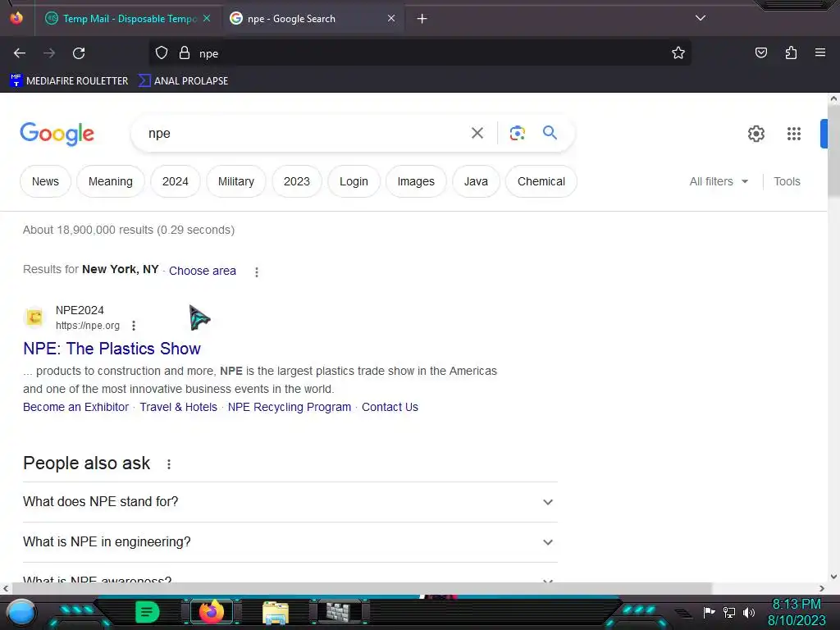Clear the search box with the X icon
This screenshot has height=630, width=840.
coord(477,133)
